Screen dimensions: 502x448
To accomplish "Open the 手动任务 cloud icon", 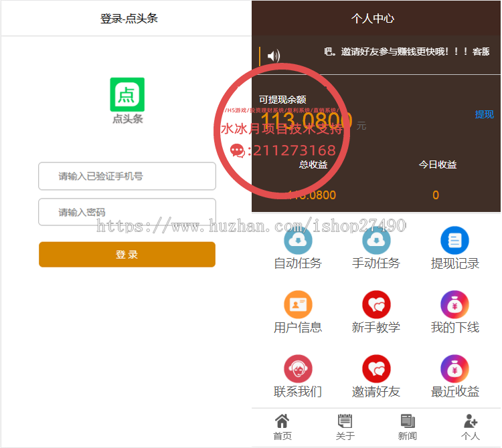I will tap(376, 241).
